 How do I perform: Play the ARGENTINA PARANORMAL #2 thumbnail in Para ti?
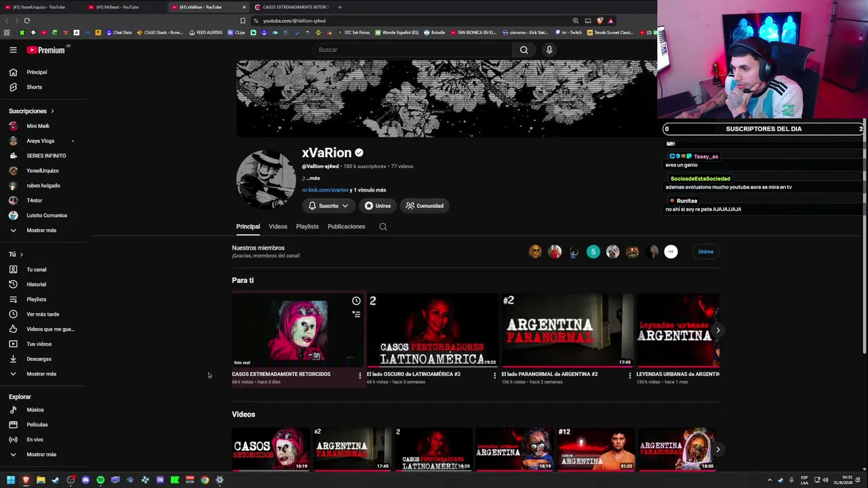[568, 330]
